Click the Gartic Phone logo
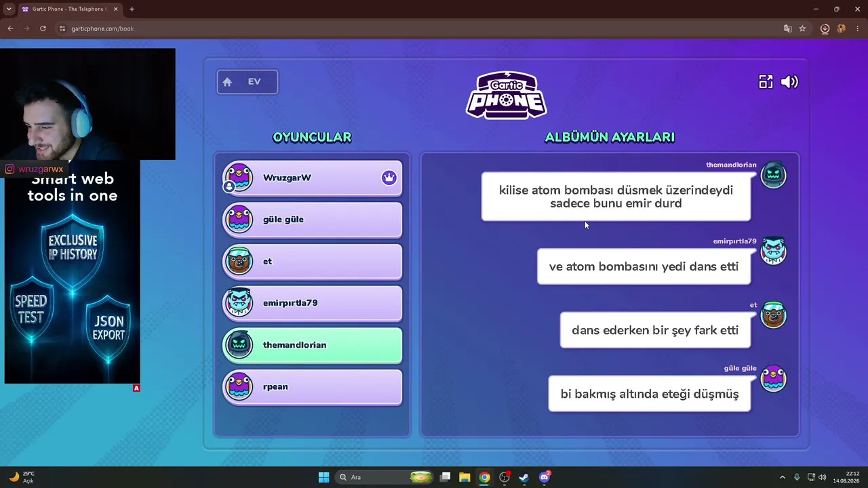Viewport: 868px width, 488px height. pyautogui.click(x=506, y=95)
